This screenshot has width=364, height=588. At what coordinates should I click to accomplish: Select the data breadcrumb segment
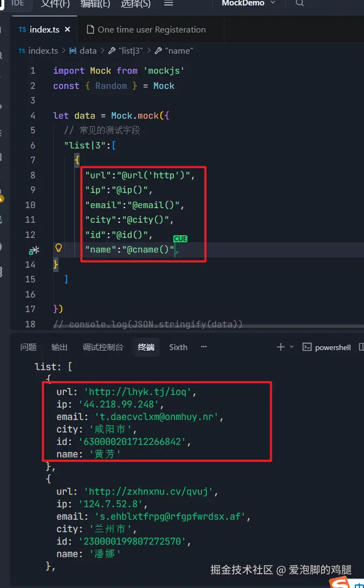pos(88,50)
